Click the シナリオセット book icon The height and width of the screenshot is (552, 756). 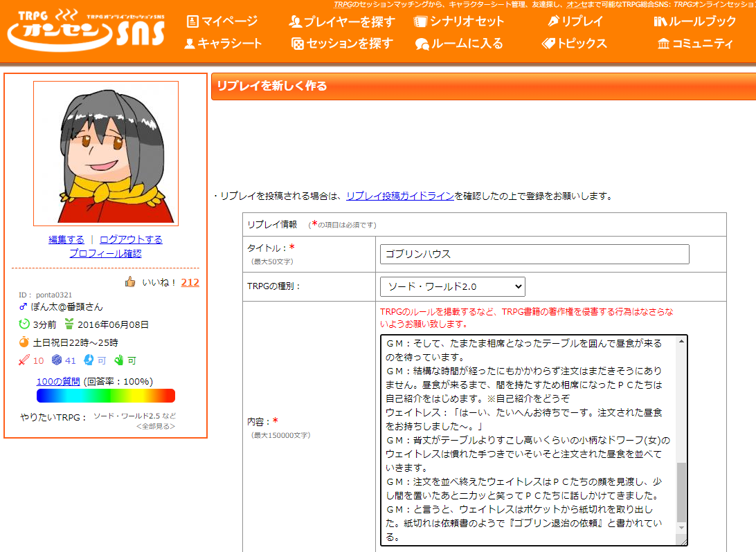[x=420, y=21]
